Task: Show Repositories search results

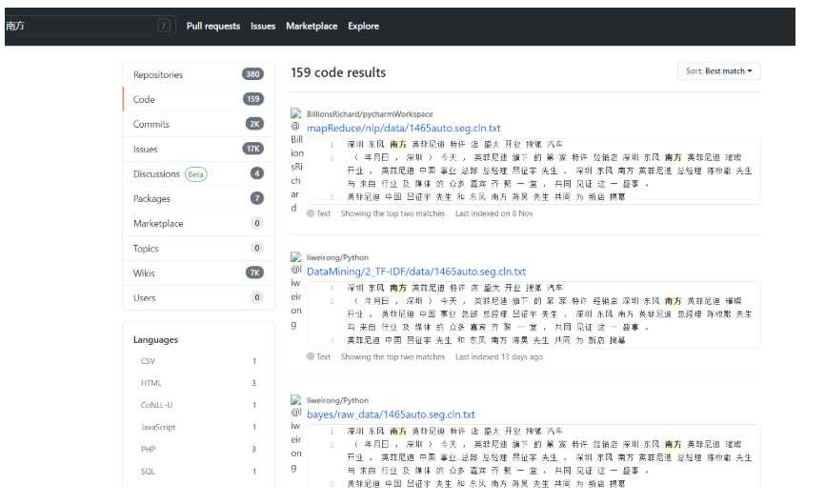Action: (198, 74)
